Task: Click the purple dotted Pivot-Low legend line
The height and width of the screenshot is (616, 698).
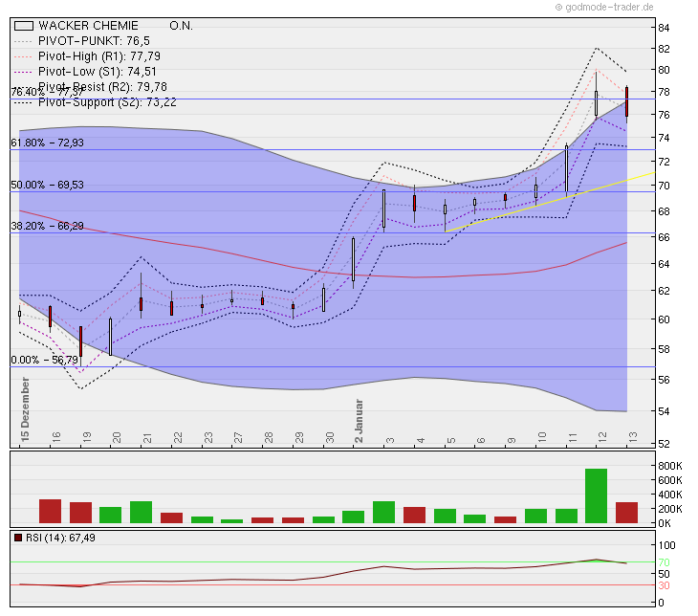Action: point(23,72)
